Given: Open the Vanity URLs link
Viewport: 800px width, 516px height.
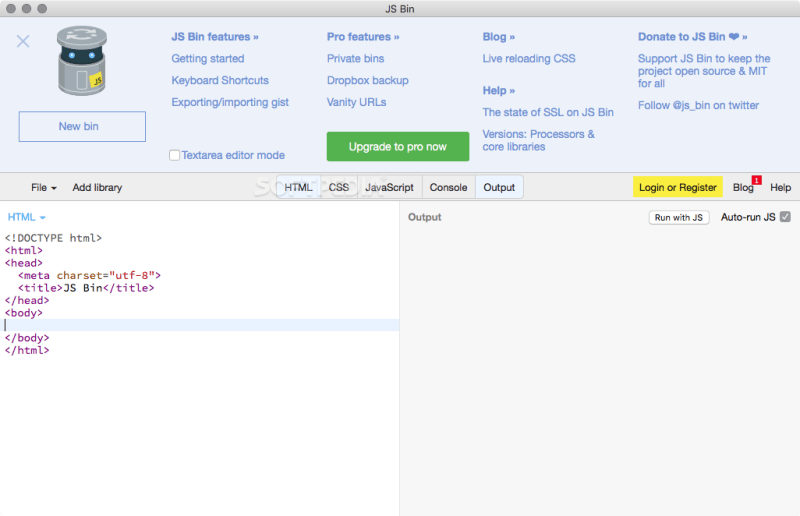Looking at the screenshot, I should click(x=357, y=102).
